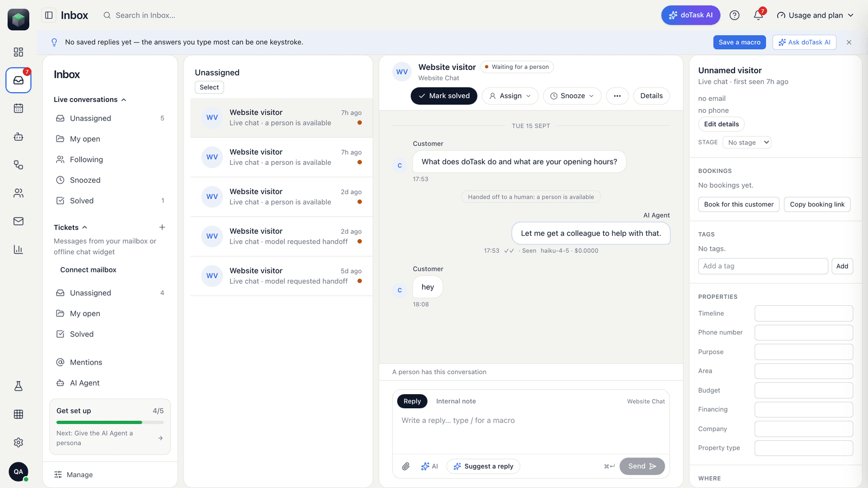The width and height of the screenshot is (868, 488).
Task: Click the Add a tag input field
Action: 763,266
